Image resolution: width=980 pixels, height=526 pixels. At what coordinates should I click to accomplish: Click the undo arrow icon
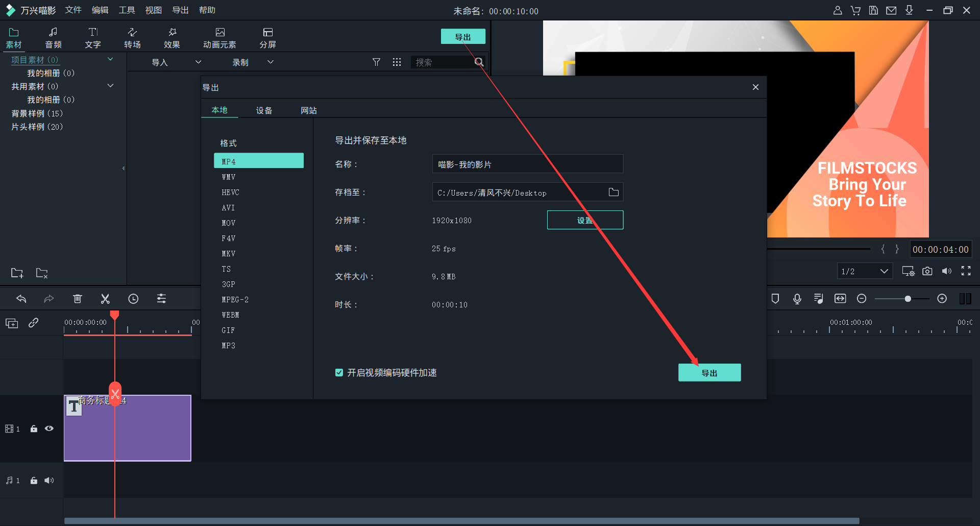(x=21, y=299)
